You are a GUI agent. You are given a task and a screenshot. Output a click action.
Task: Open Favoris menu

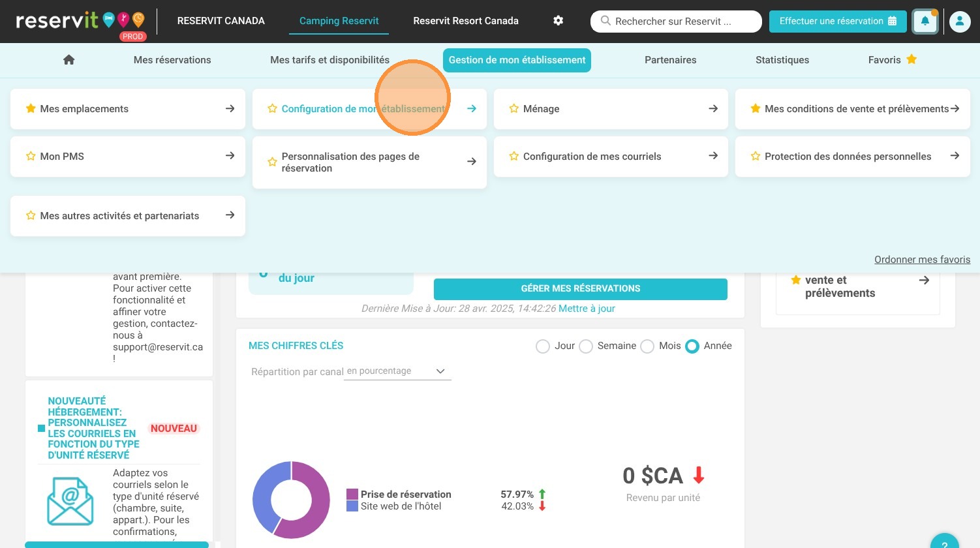coord(892,60)
